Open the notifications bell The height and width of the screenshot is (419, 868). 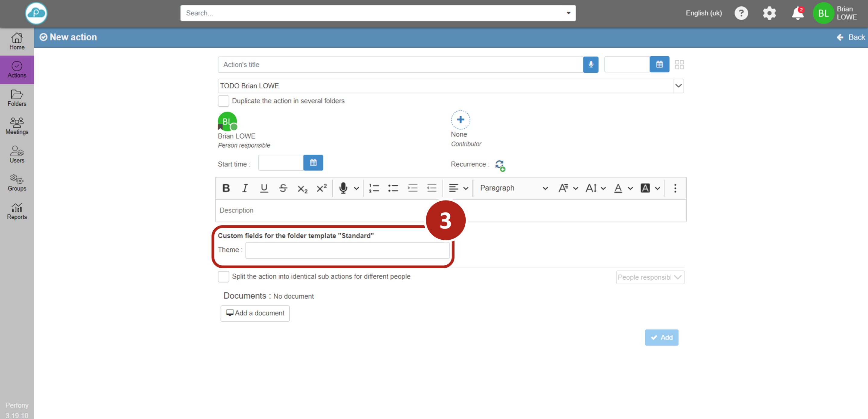coord(797,14)
